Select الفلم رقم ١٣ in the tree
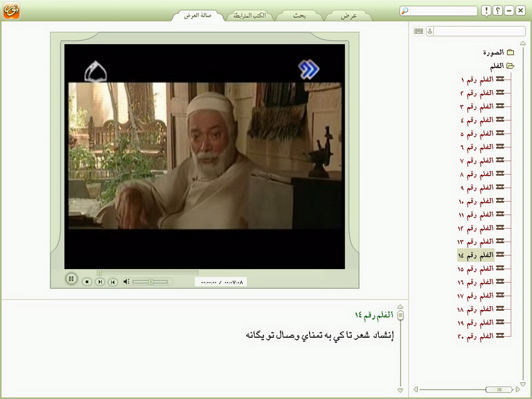This screenshot has height=399, width=532. pos(476,242)
